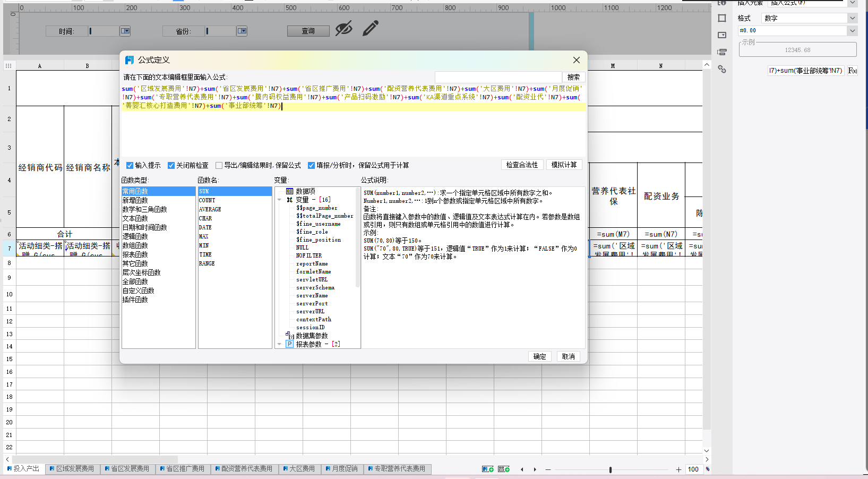The height and width of the screenshot is (479, 868).
Task: Go to the next sheet tab arrow
Action: click(x=535, y=469)
